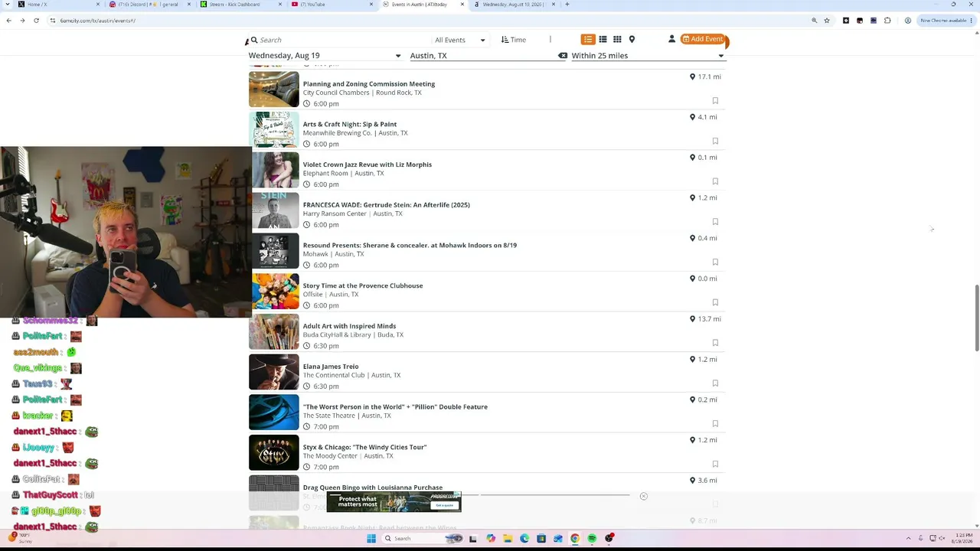This screenshot has width=980, height=551.
Task: Open Spotify from the taskbar
Action: pyautogui.click(x=592, y=539)
